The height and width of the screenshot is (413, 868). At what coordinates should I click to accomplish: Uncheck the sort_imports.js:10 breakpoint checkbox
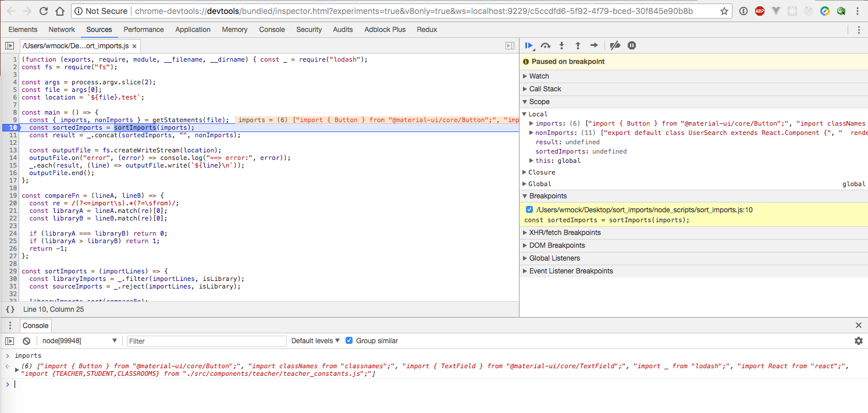(529, 210)
